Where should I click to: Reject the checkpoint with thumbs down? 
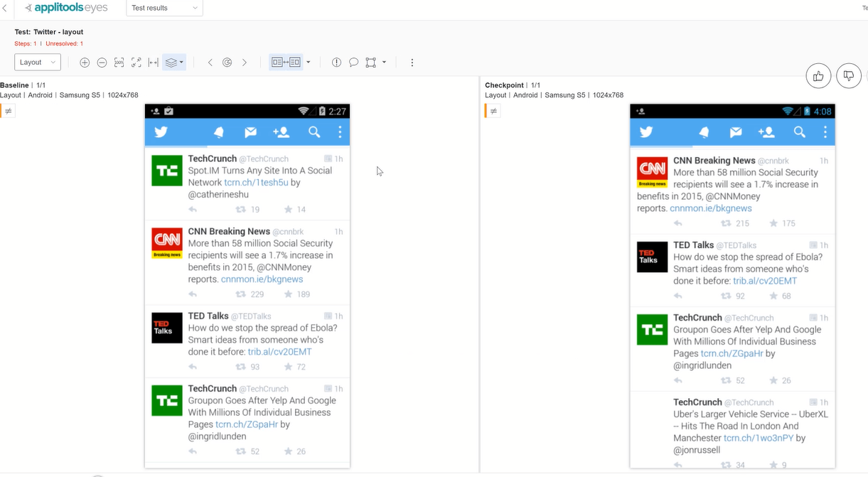(x=849, y=75)
